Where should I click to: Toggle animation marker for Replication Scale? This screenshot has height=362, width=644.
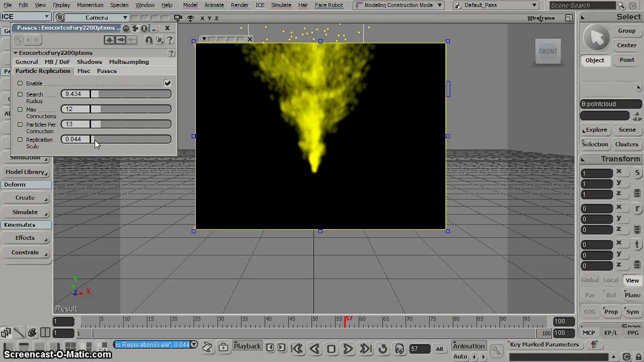click(x=20, y=139)
